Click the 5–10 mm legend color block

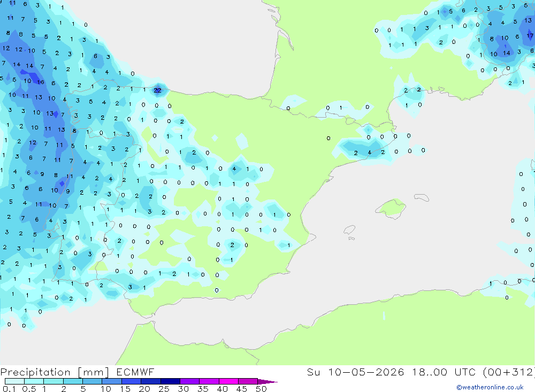(x=92, y=381)
